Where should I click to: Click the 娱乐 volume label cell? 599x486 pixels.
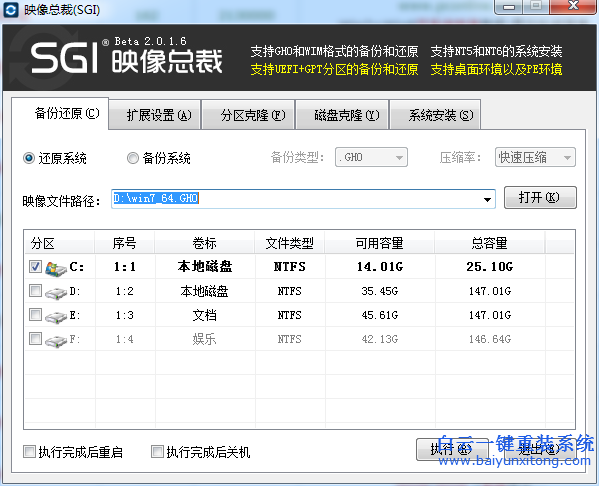205,339
